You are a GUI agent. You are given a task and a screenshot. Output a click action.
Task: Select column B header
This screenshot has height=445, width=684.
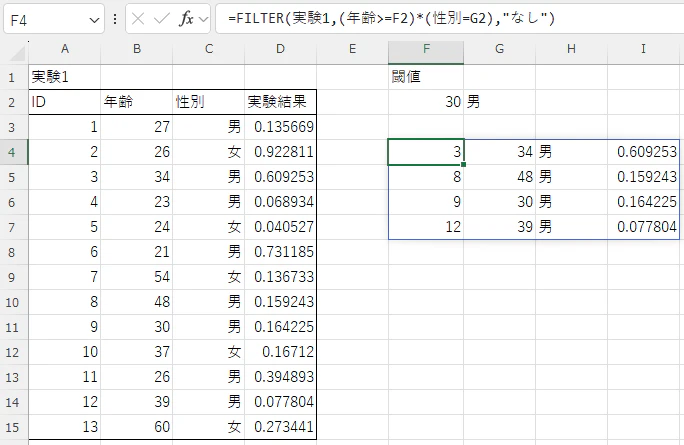tap(137, 49)
